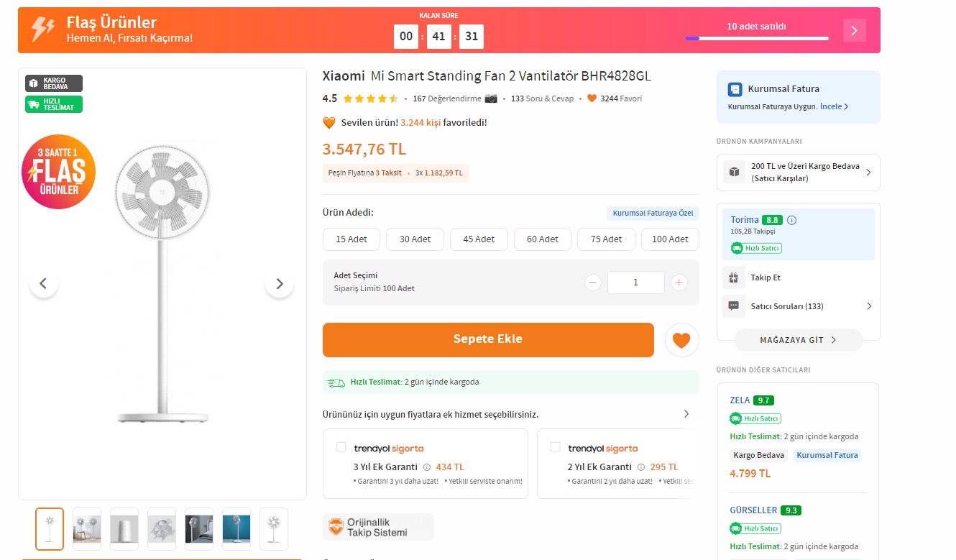Image resolution: width=956 pixels, height=560 pixels.
Task: Click the camera icon next to reviews
Action: click(x=491, y=98)
